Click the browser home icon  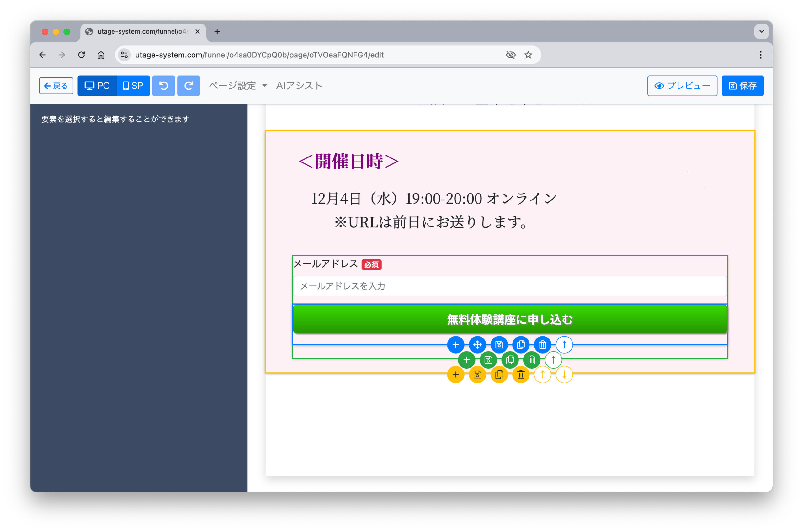(101, 55)
